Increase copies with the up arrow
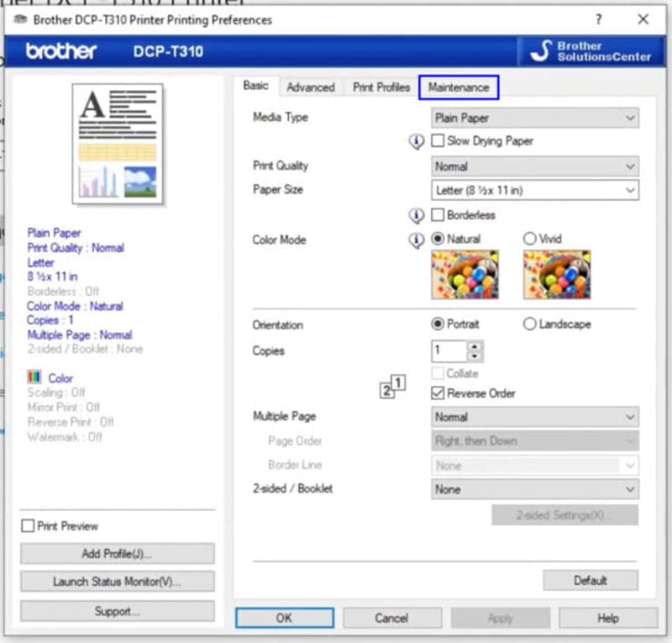The width and height of the screenshot is (672, 643). click(x=475, y=346)
